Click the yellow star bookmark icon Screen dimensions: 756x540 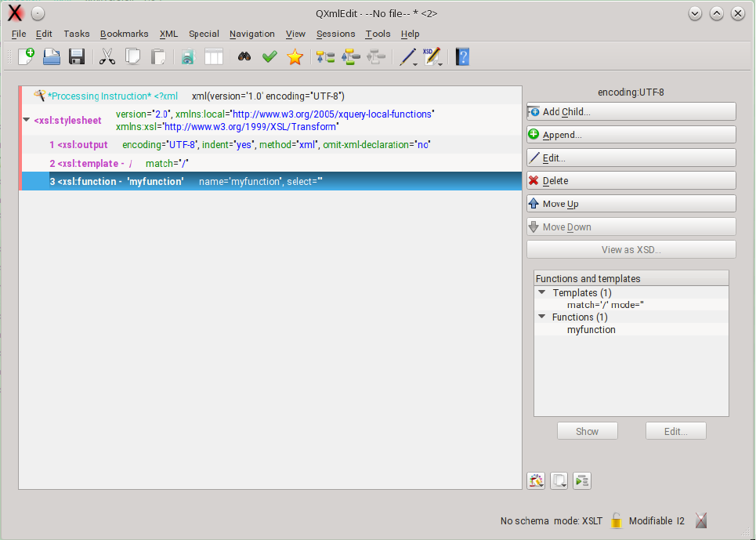[x=295, y=56]
